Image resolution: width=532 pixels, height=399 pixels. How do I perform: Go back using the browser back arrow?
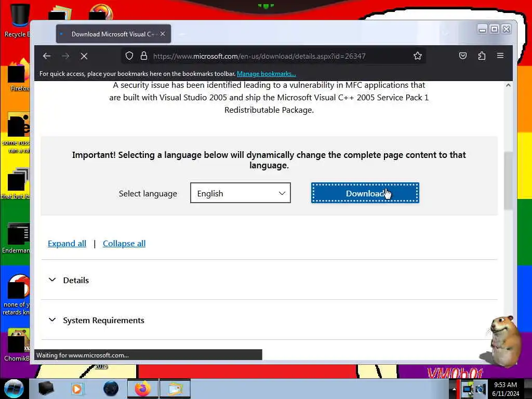click(47, 56)
